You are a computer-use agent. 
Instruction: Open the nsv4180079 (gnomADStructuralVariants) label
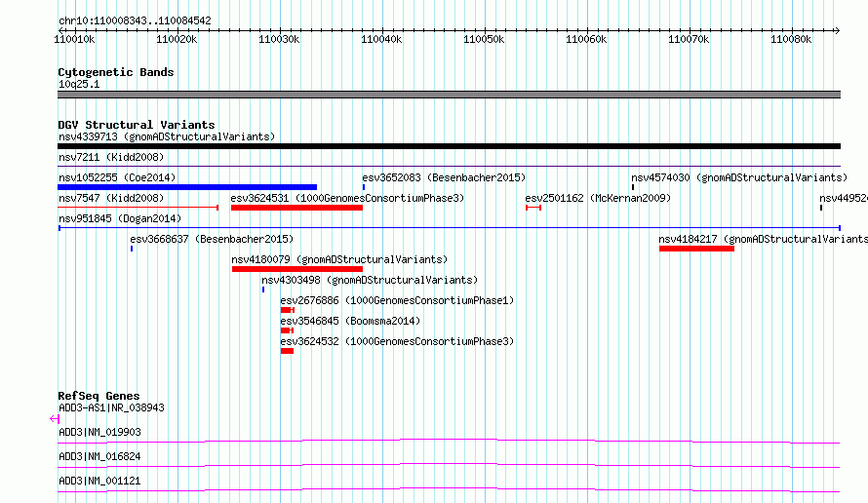click(339, 259)
